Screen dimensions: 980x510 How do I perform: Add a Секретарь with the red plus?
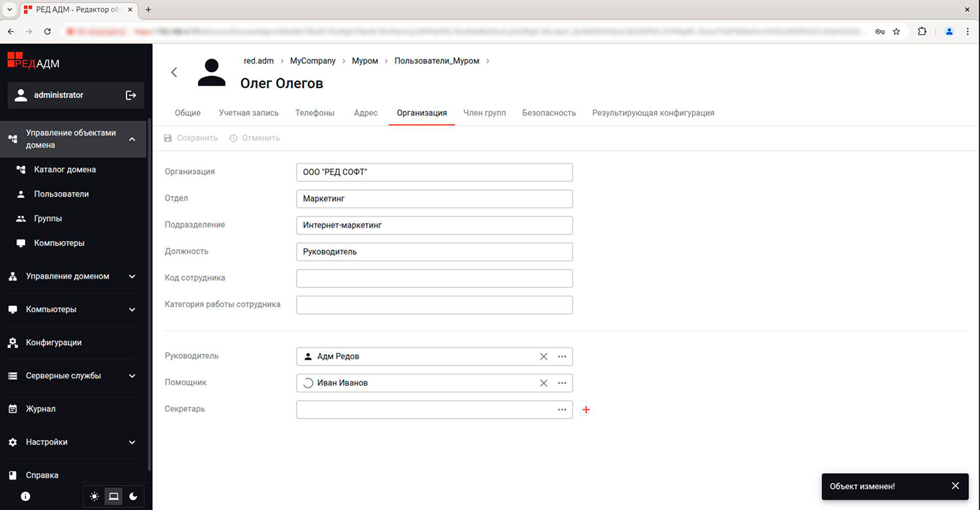coord(586,410)
